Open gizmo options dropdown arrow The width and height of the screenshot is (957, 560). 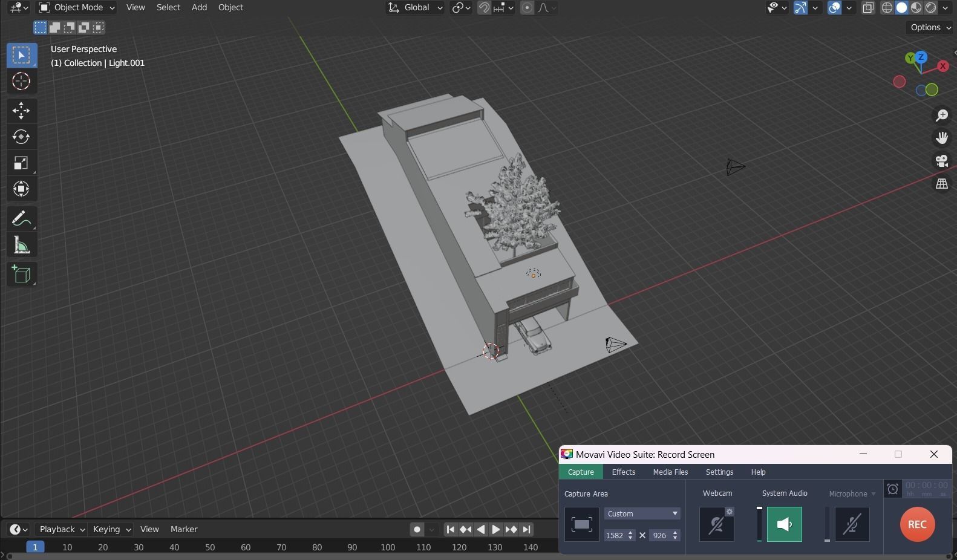coord(815,7)
